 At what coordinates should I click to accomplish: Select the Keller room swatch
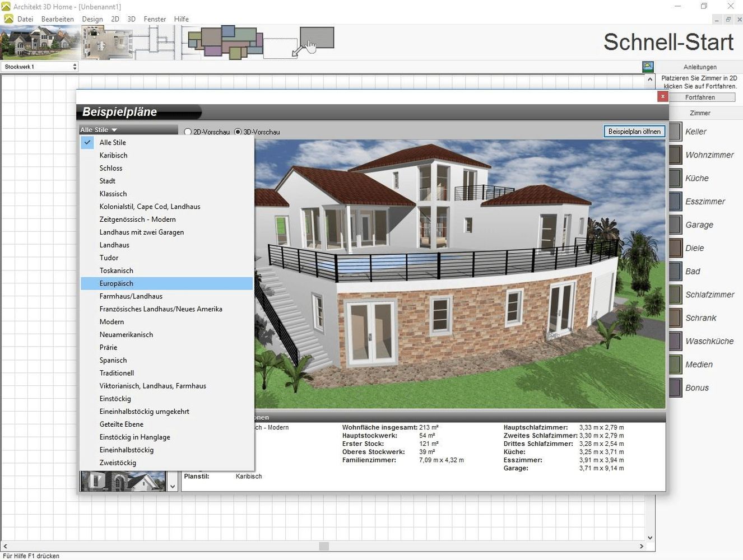tap(676, 132)
